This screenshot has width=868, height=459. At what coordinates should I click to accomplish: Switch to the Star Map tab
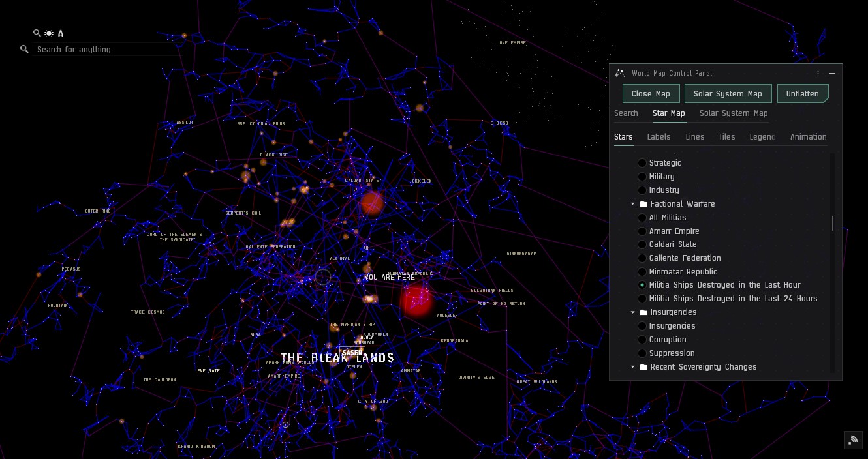(x=669, y=113)
